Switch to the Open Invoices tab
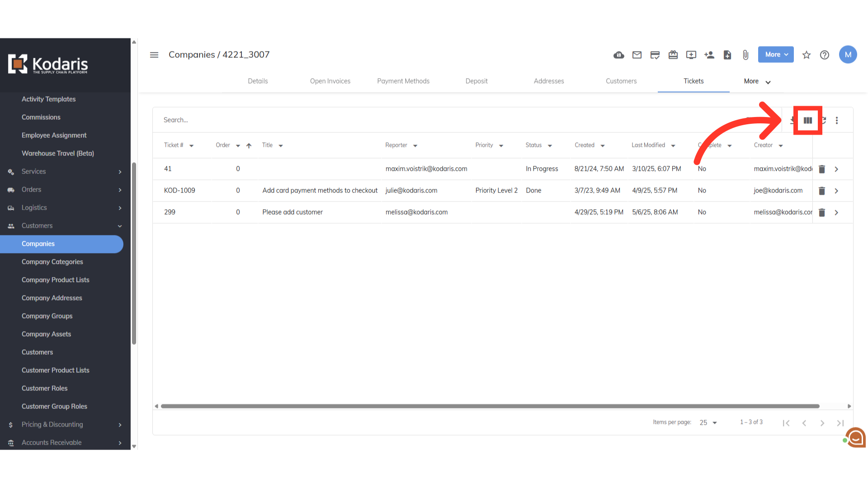 [330, 81]
